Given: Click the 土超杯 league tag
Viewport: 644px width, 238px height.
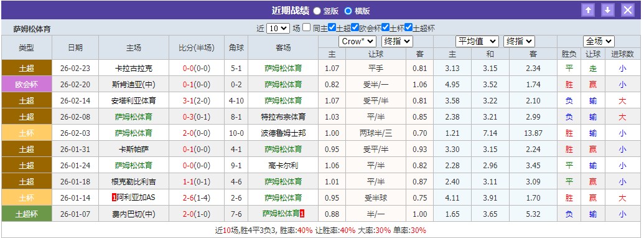Looking at the screenshot, I should (27, 214).
